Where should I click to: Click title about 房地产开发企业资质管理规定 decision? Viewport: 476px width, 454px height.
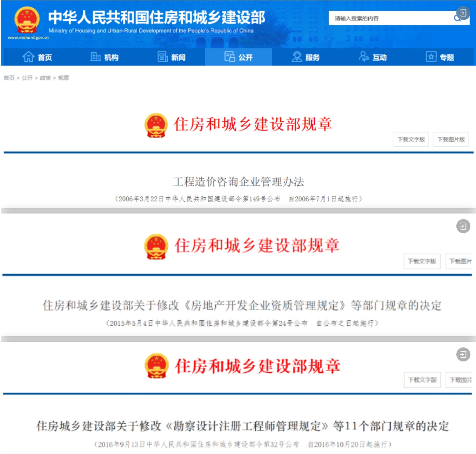[x=242, y=305]
